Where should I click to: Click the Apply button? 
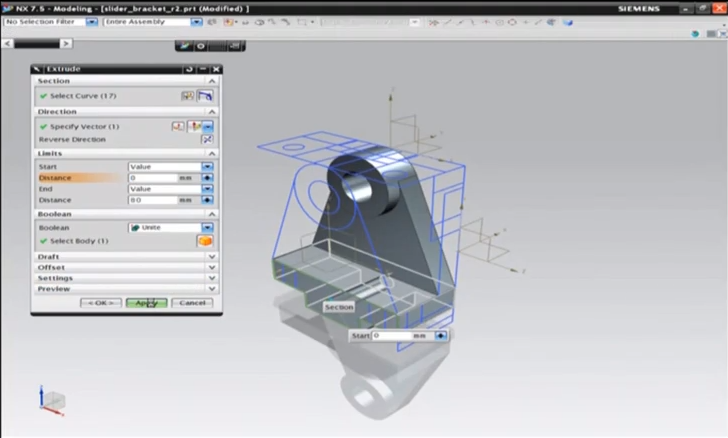tap(146, 303)
